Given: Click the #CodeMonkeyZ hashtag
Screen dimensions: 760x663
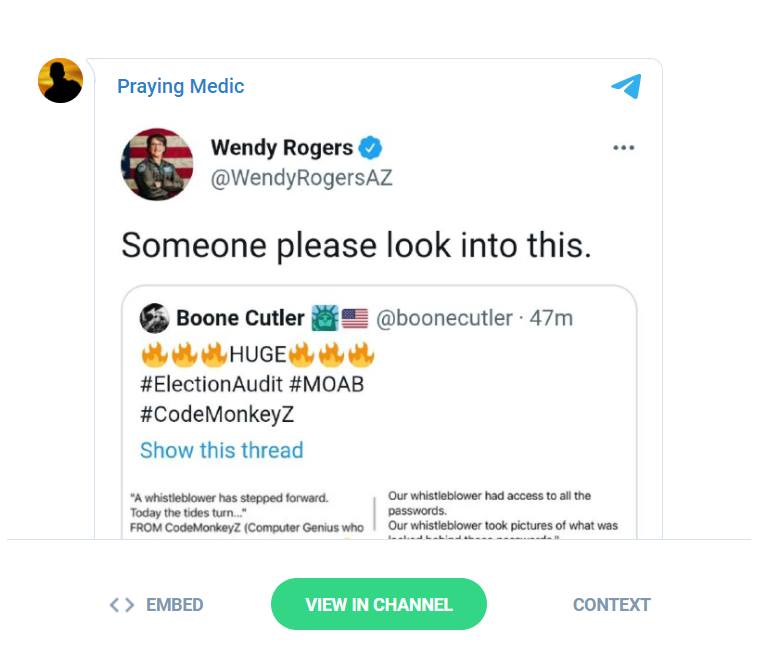Looking at the screenshot, I should tap(217, 415).
